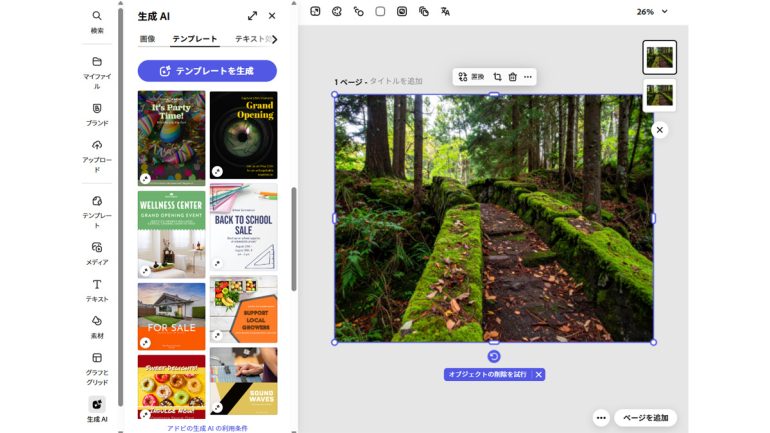The image size is (770, 433).
Task: Click the left sidebar scrollbar
Action: click(121, 206)
